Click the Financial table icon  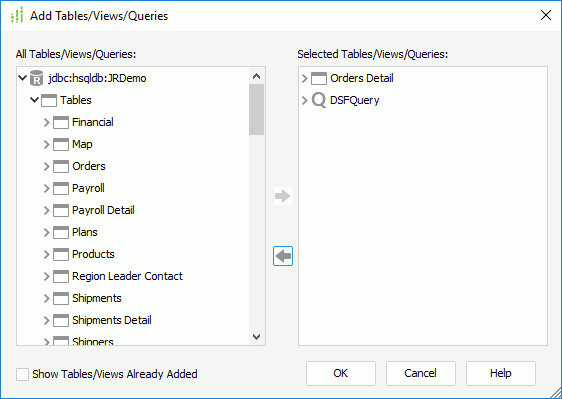61,122
